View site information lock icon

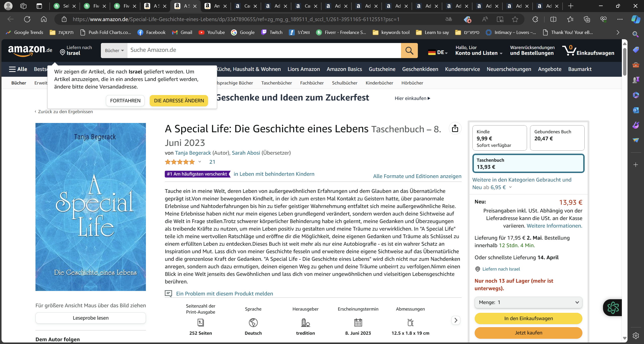64,19
